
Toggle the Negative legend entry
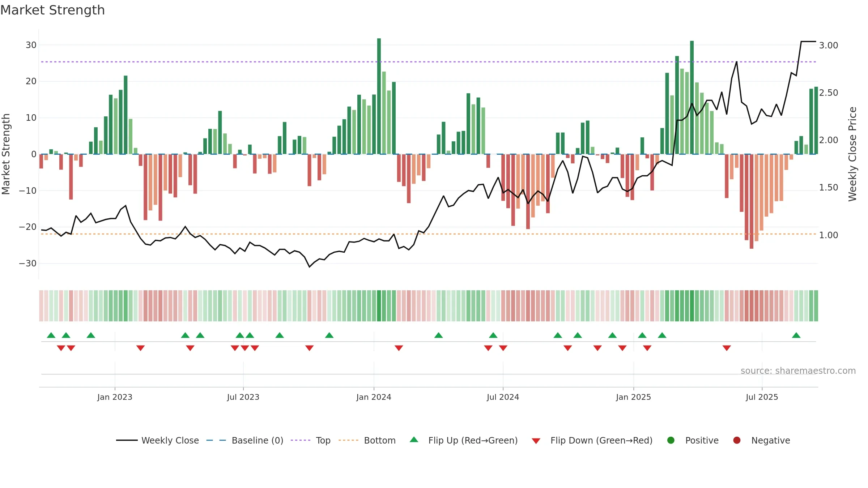click(x=761, y=440)
